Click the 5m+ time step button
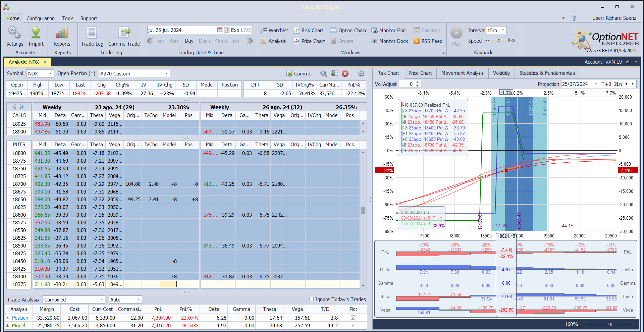 pyautogui.click(x=237, y=41)
